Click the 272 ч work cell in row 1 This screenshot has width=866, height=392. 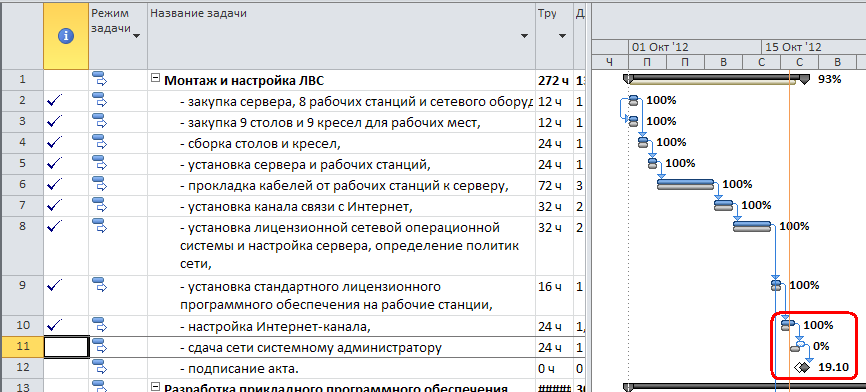[x=554, y=81]
